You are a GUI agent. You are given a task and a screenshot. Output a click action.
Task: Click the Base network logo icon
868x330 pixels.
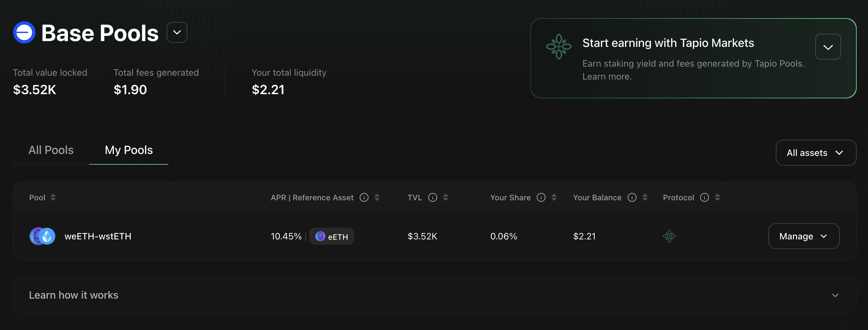[24, 33]
